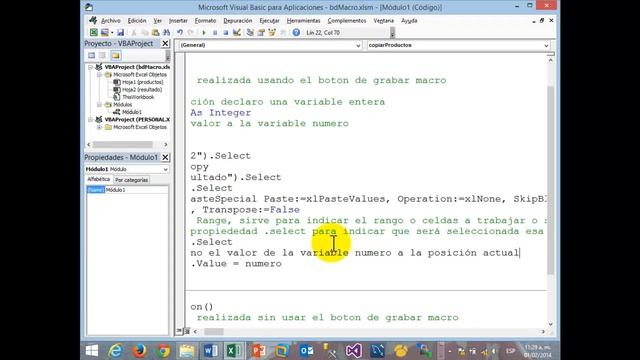
Task: Toggle Folders icon in Project panel
Action: (x=116, y=56)
